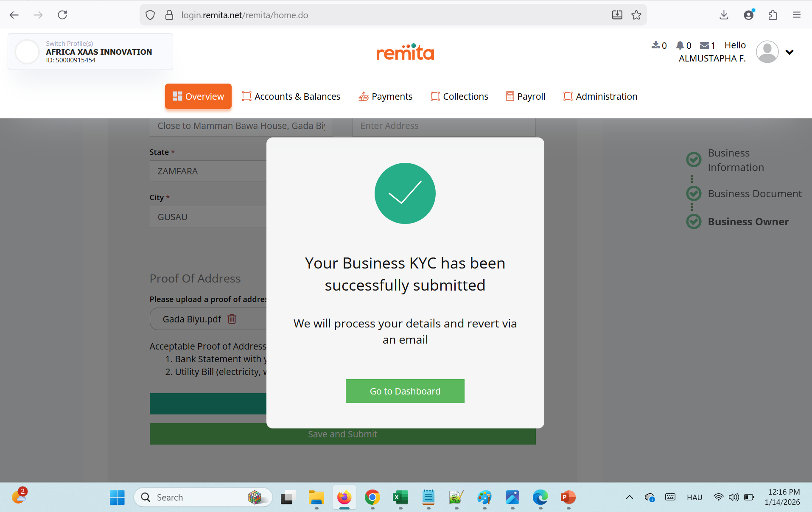
Task: Open Firefox extensions puzzle icon
Action: click(773, 15)
